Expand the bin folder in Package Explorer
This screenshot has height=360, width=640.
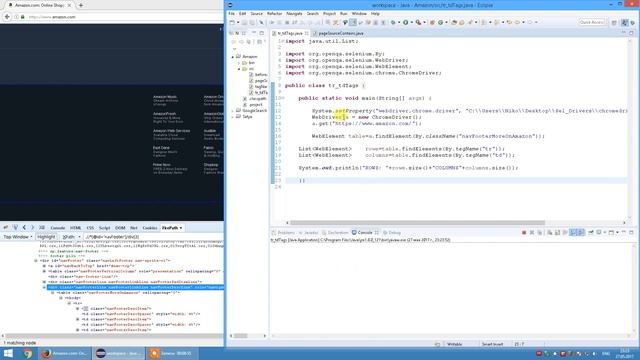(239, 63)
